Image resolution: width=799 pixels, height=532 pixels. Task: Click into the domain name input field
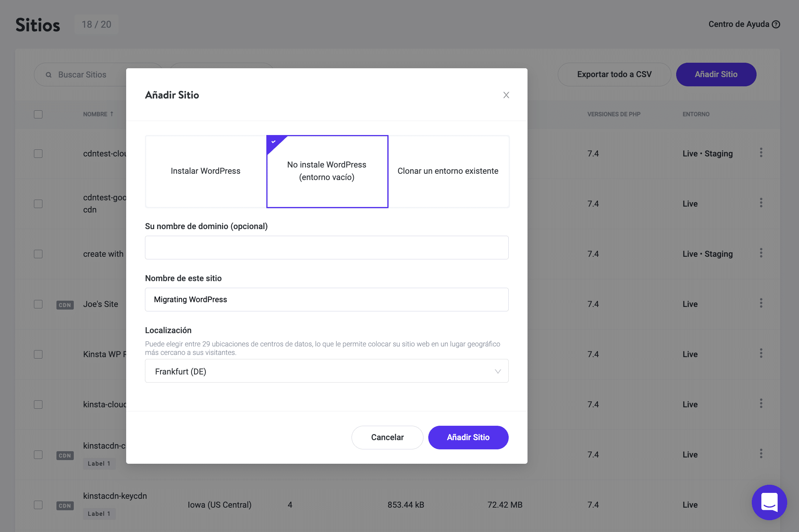tap(326, 248)
